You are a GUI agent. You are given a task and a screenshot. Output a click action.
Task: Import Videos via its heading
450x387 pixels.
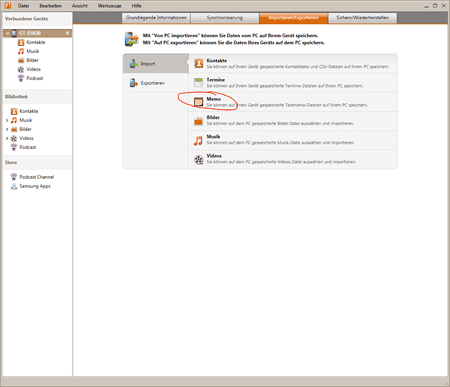tap(214, 156)
